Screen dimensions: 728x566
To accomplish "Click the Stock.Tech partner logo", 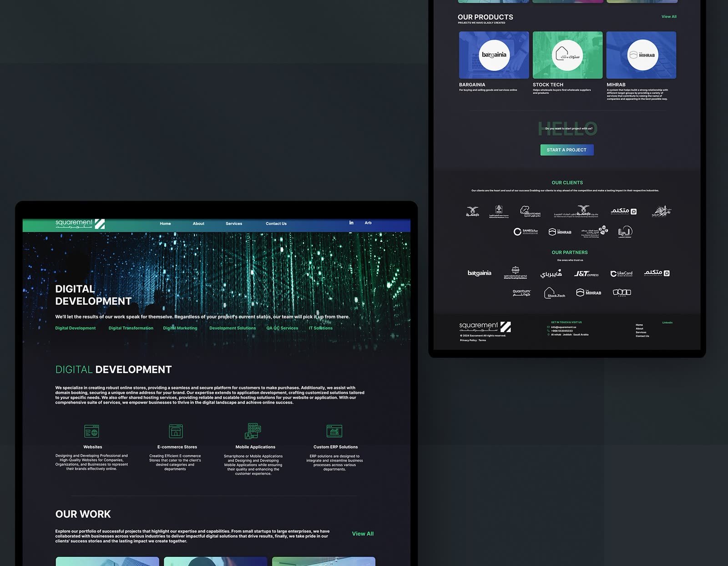I will [x=555, y=293].
